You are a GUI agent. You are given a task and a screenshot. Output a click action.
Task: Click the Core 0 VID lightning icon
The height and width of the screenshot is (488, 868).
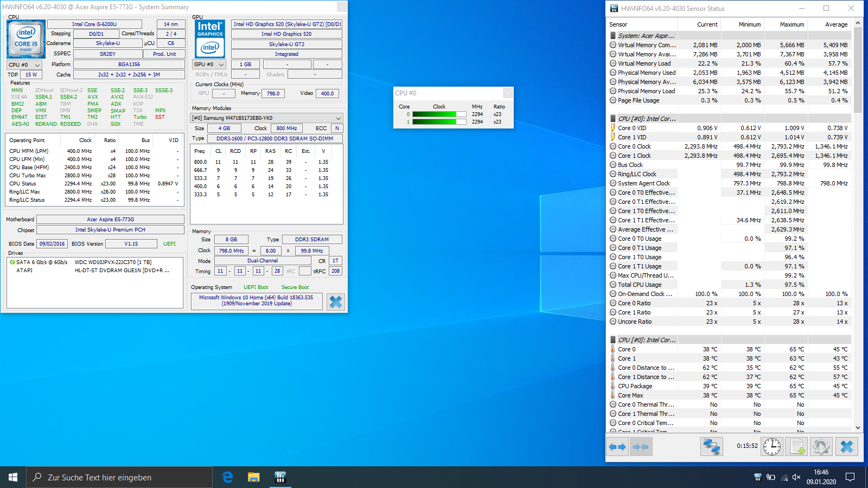(613, 128)
